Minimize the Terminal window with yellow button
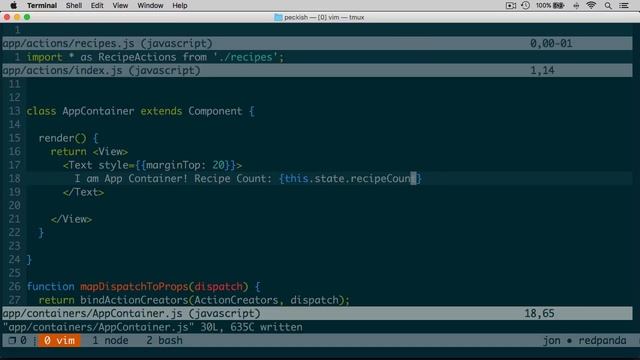This screenshot has height=360, width=640. [x=17, y=17]
